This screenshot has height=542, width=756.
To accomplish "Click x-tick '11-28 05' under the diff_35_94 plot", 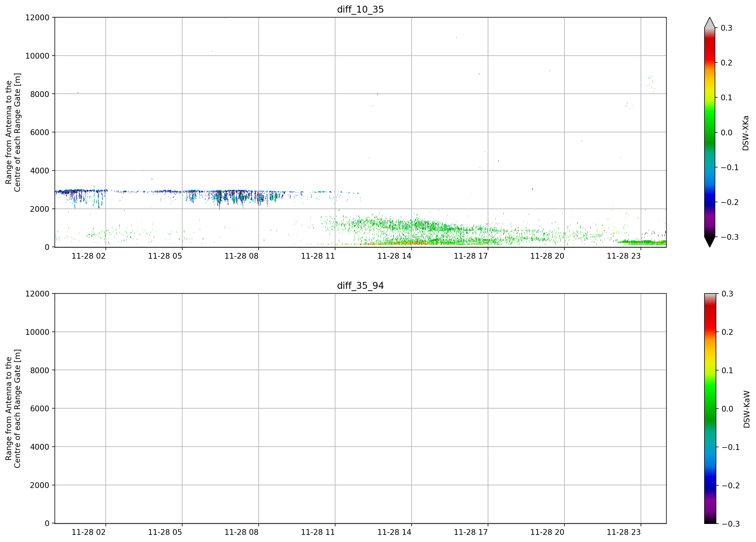I will pos(165,532).
